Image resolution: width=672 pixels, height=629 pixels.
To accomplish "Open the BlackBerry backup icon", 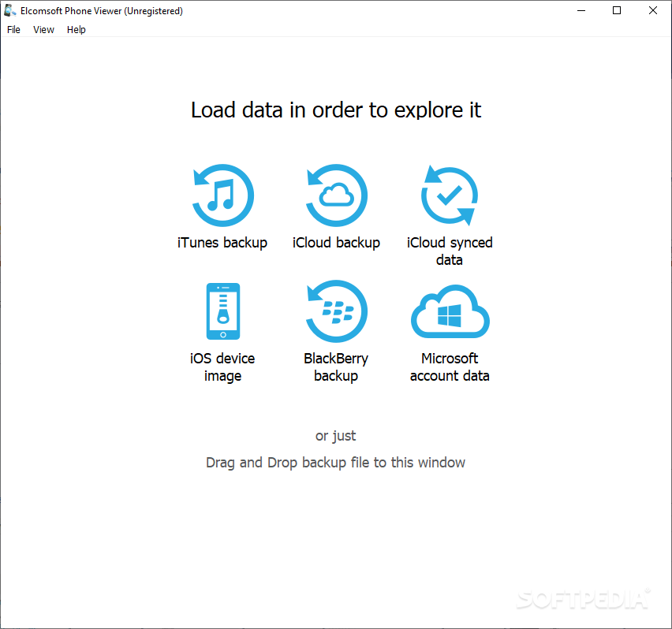I will 337,311.
